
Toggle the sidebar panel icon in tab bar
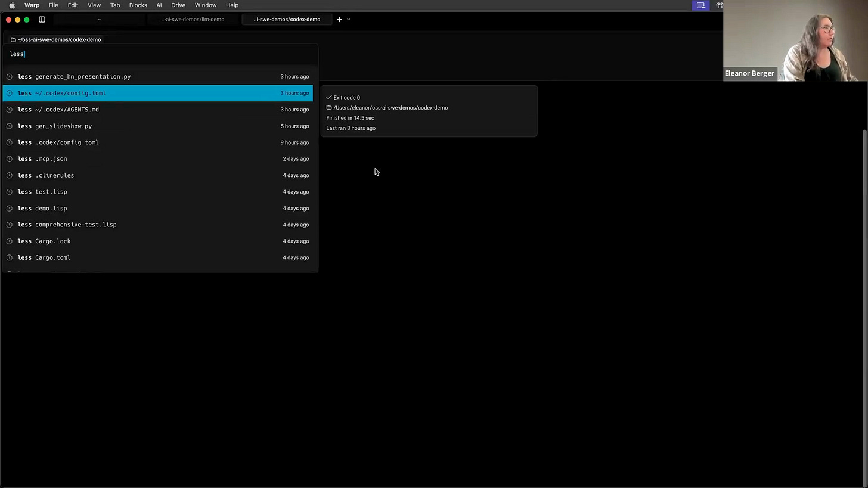(42, 19)
